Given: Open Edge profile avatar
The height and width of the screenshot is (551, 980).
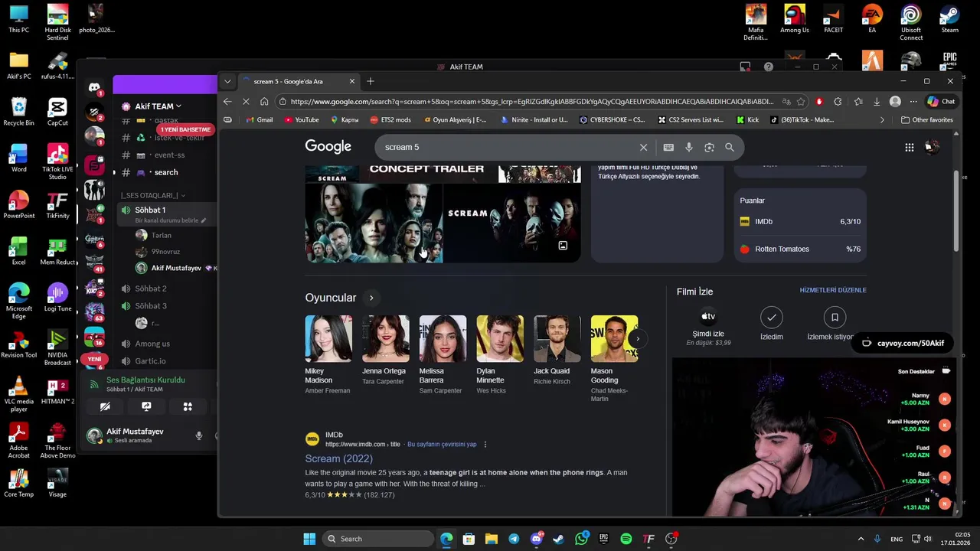Looking at the screenshot, I should (x=895, y=101).
